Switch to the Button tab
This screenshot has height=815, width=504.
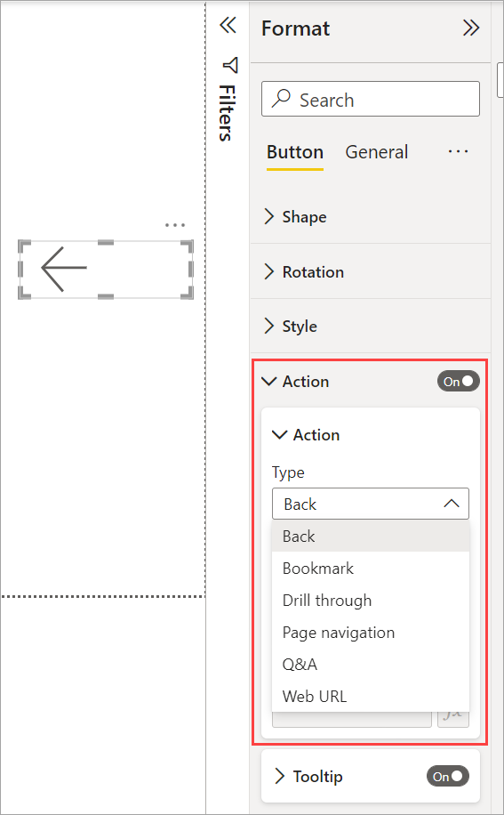pyautogui.click(x=295, y=152)
